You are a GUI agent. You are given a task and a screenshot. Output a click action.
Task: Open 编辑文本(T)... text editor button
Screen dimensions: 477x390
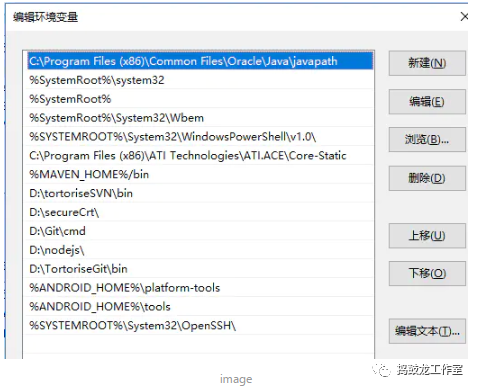[x=427, y=331]
